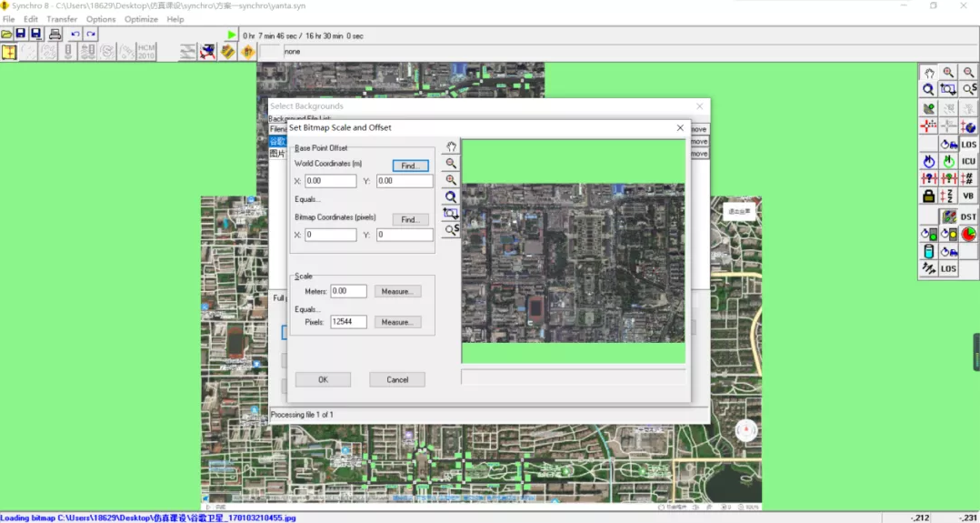This screenshot has height=523, width=980.
Task: Click the zoom scale (S) icon in bitmap dialog
Action: click(451, 230)
